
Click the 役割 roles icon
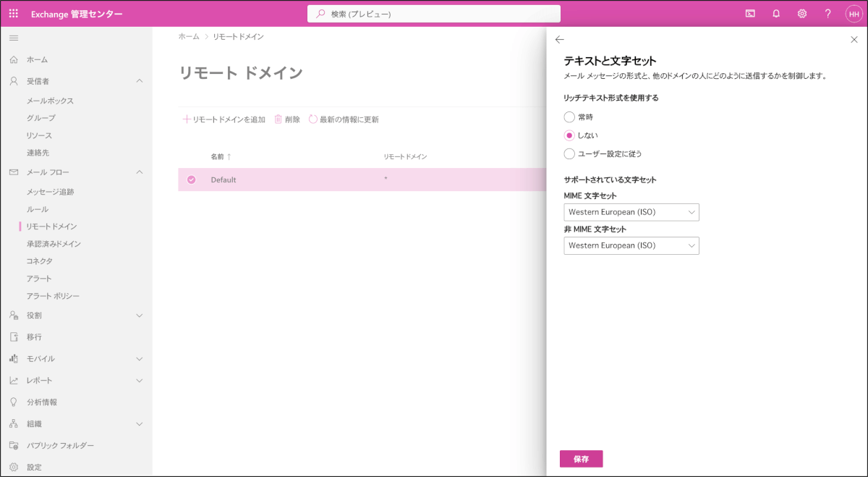coord(14,316)
